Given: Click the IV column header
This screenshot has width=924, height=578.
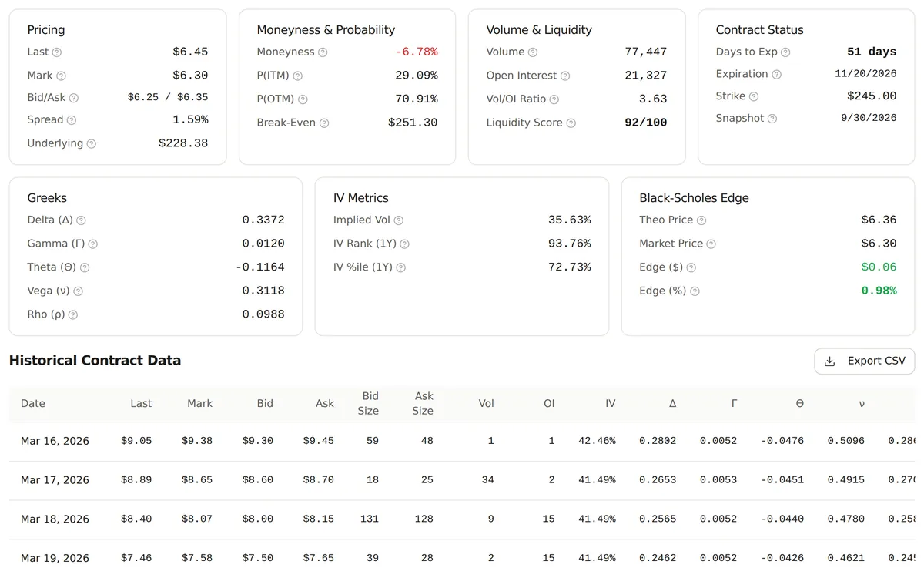Looking at the screenshot, I should tap(611, 403).
